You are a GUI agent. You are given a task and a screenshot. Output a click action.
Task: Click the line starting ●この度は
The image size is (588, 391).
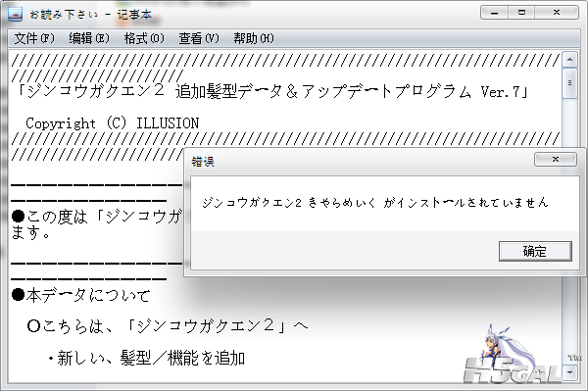[x=97, y=217]
